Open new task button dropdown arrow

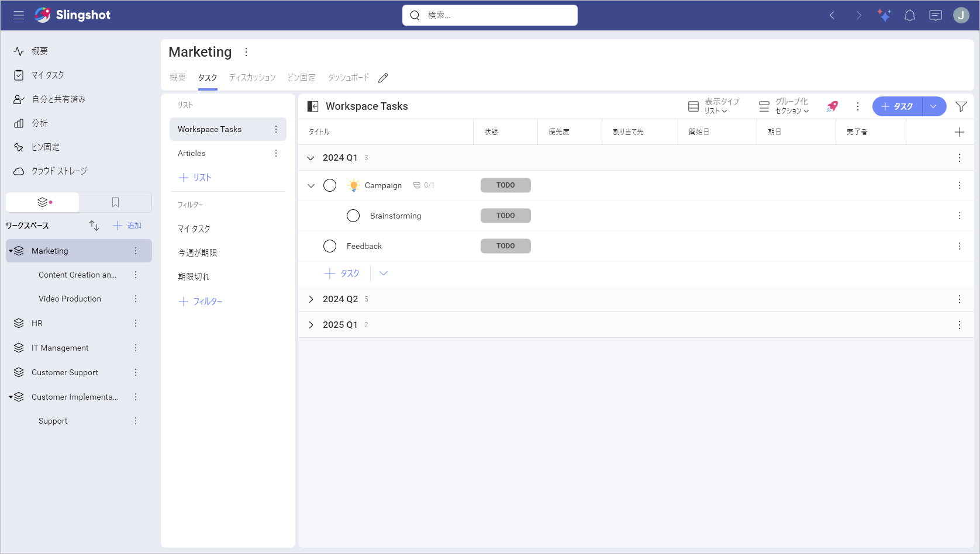[934, 106]
